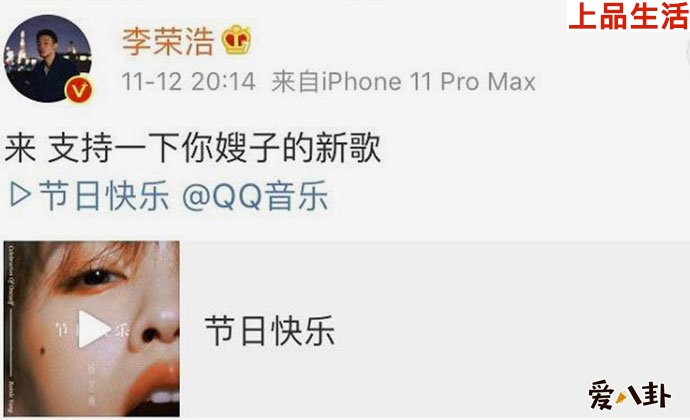Click the 来自iPhone 11 Pro Max source
This screenshot has height=420, width=690.
[x=404, y=82]
